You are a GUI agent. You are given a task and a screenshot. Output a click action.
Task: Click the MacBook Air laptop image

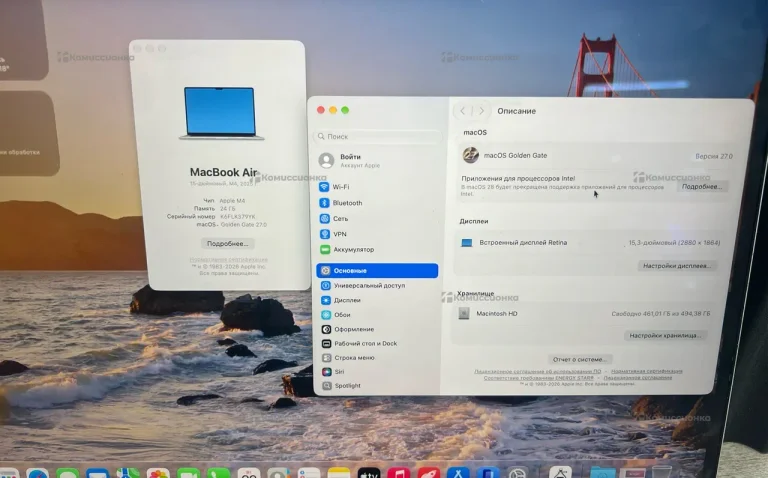[220, 113]
